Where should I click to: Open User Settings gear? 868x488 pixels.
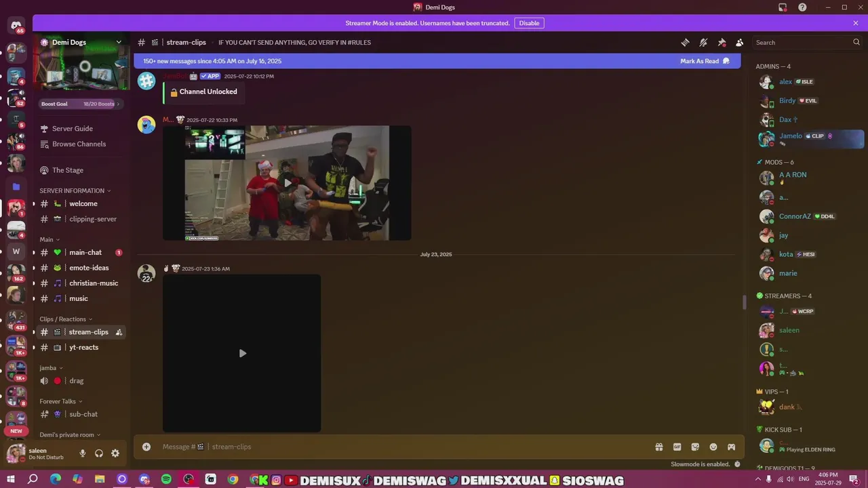[115, 453]
